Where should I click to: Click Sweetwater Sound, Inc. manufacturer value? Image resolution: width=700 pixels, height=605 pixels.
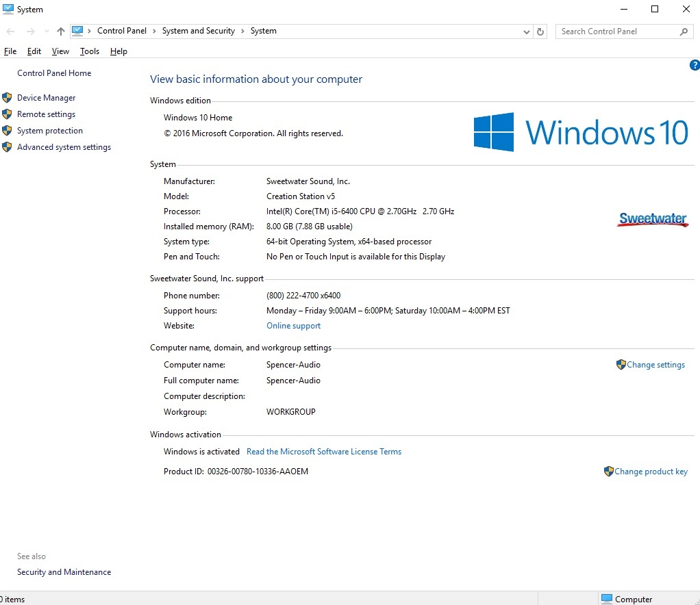point(308,181)
